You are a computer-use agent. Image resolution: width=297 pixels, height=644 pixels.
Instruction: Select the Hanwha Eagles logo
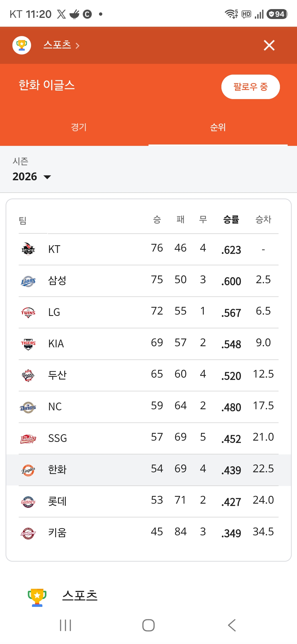(28, 470)
